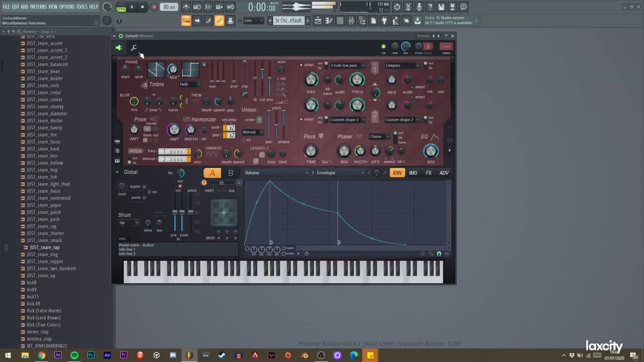Click the record button in transport bar
The height and width of the screenshot is (362, 644).
154,7
